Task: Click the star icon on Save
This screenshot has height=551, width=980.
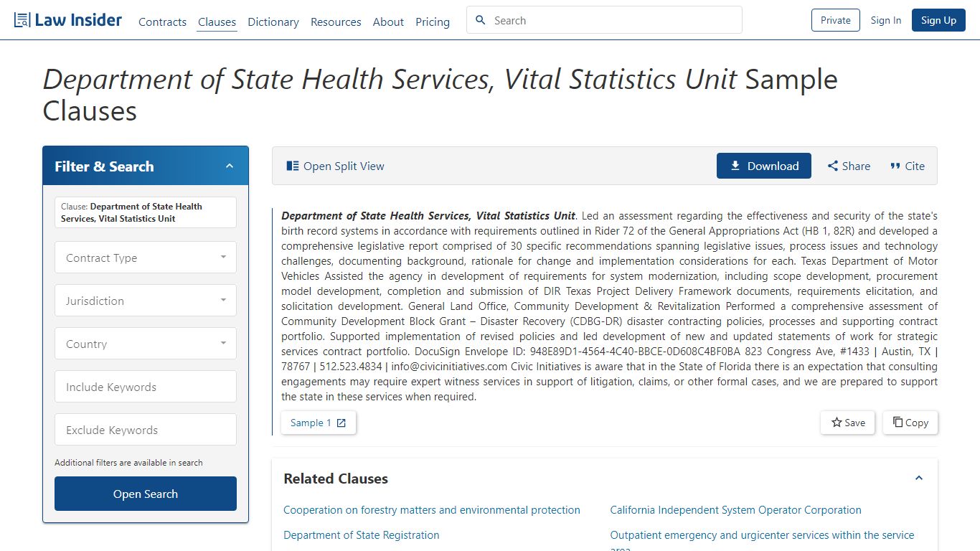Action: (x=837, y=423)
